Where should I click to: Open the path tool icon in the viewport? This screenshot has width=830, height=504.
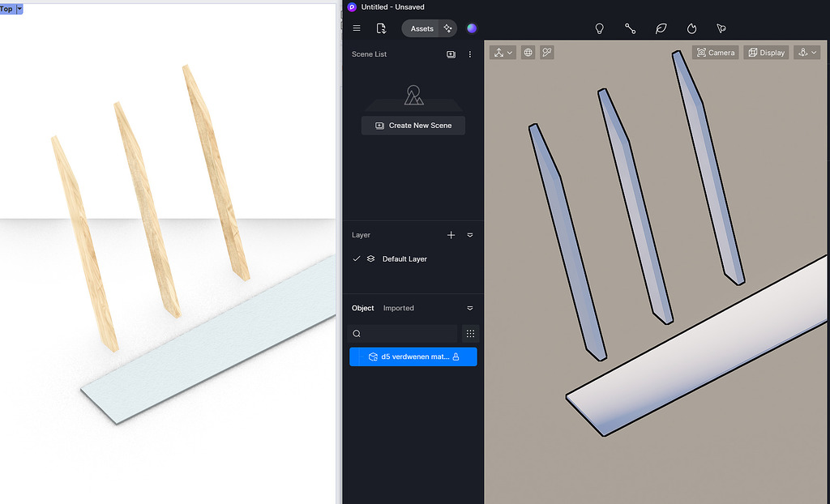tap(547, 52)
